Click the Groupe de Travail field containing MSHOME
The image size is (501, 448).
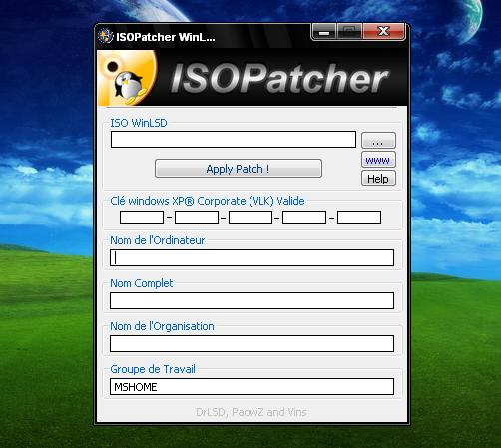coord(251,387)
